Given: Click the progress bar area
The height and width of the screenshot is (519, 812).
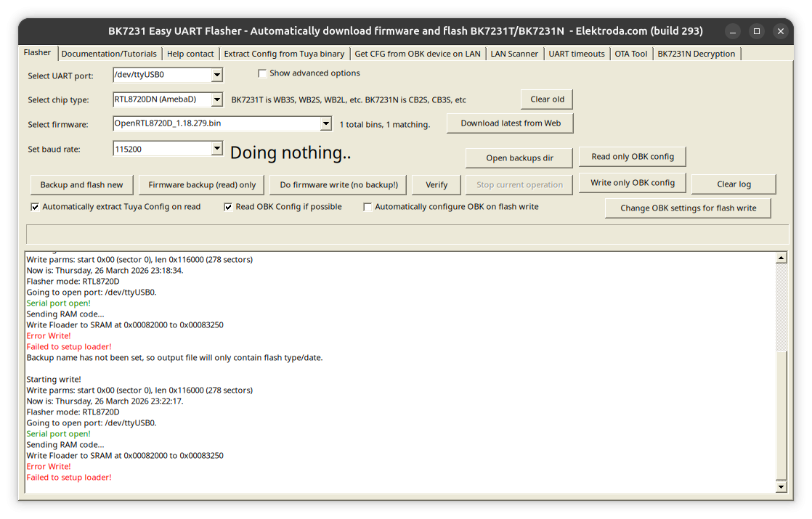Looking at the screenshot, I should pyautogui.click(x=407, y=234).
